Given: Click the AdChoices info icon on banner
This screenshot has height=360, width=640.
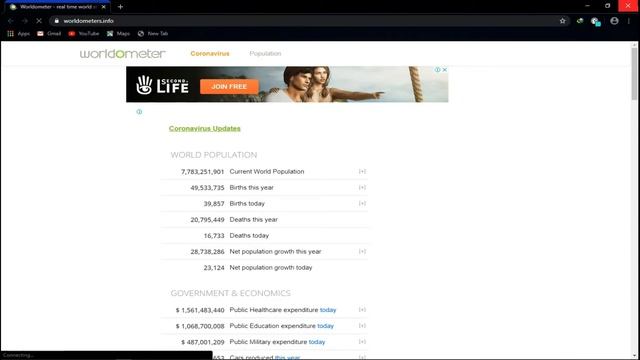Looking at the screenshot, I should 437,70.
